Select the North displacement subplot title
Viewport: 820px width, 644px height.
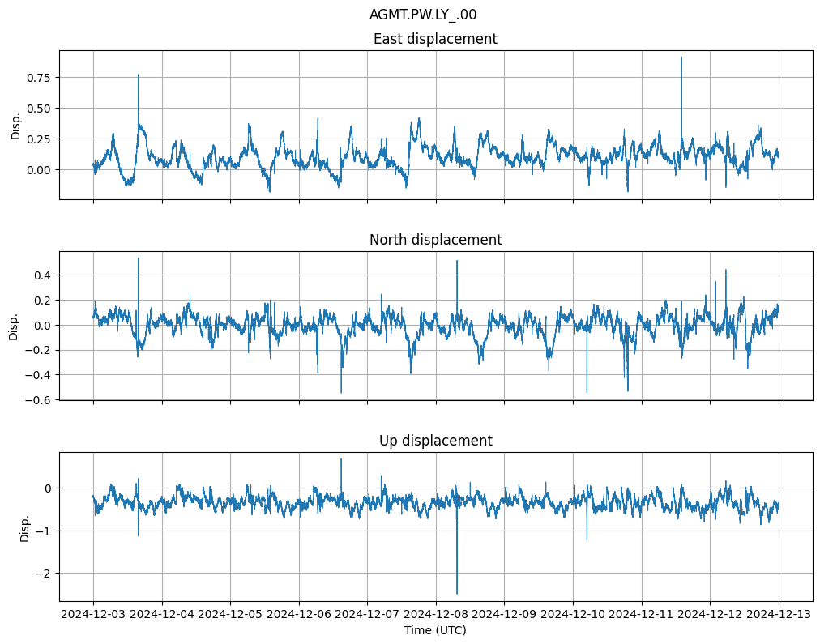pos(435,240)
